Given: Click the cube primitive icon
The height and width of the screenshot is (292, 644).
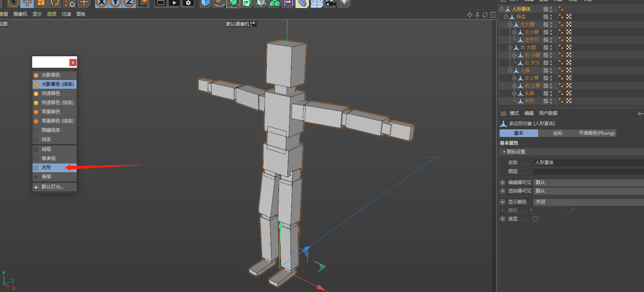Looking at the screenshot, I should (206, 3).
